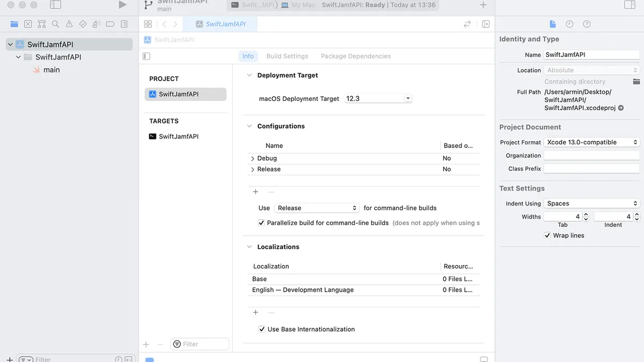
Task: Select the Test navigator checkmark diamond icon
Action: click(x=83, y=24)
